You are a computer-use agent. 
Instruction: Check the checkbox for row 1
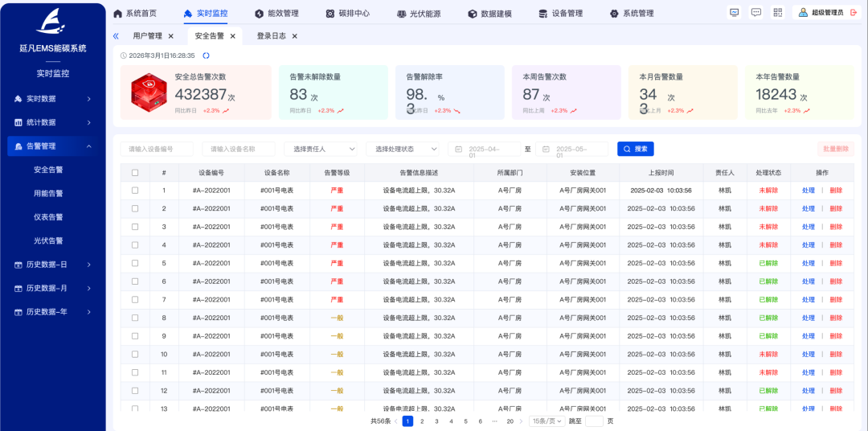(x=135, y=191)
